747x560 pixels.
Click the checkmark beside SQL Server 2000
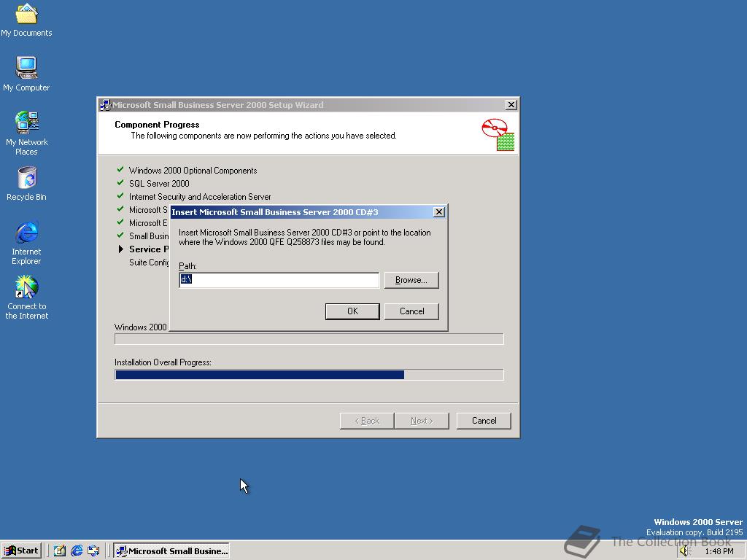coord(120,182)
